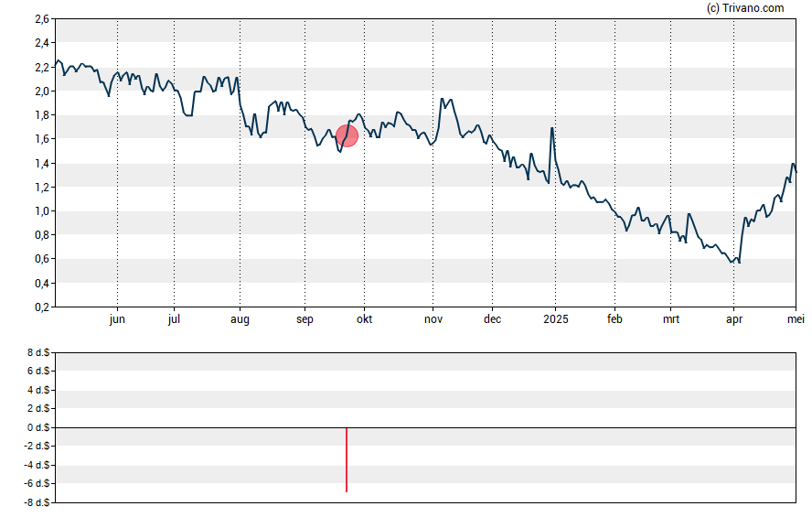Click the 1,4 price axis value

pyautogui.click(x=42, y=164)
